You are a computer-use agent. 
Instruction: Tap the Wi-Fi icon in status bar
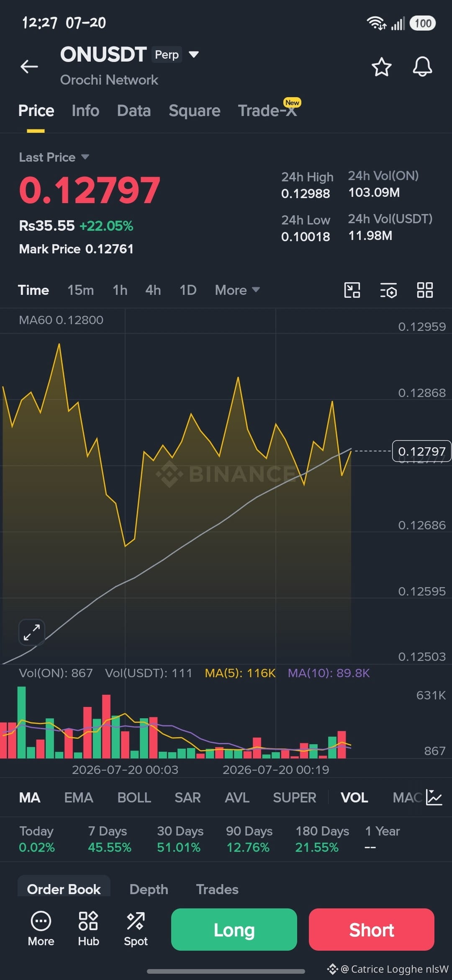point(376,23)
